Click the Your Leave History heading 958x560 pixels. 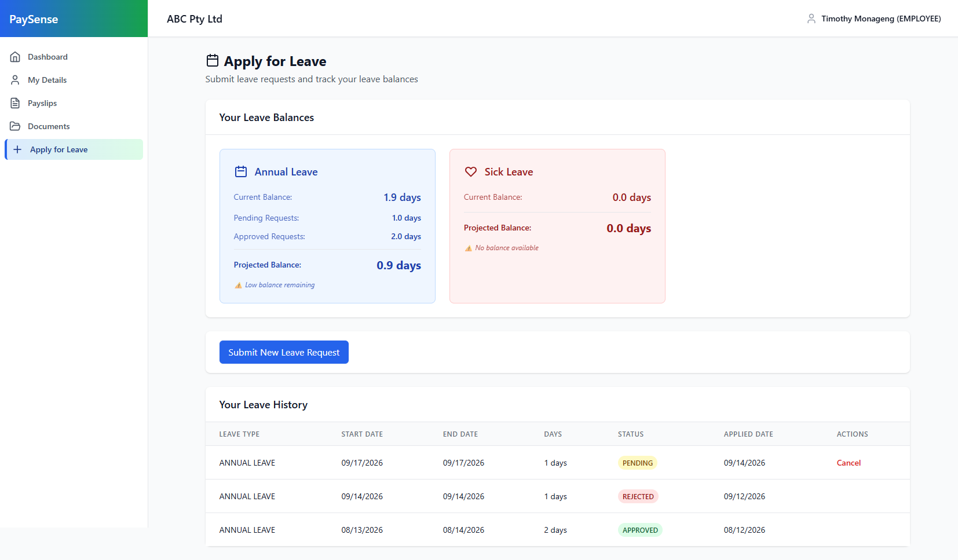pyautogui.click(x=264, y=405)
